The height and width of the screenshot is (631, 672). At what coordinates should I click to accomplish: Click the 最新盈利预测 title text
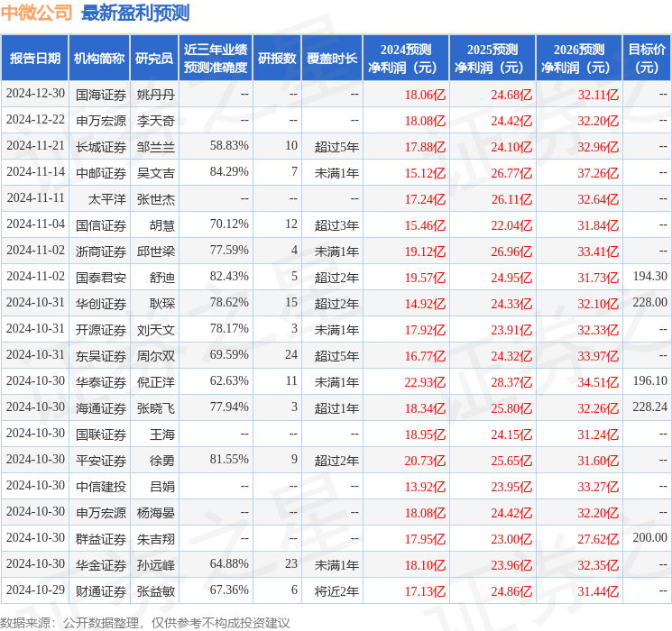(135, 13)
